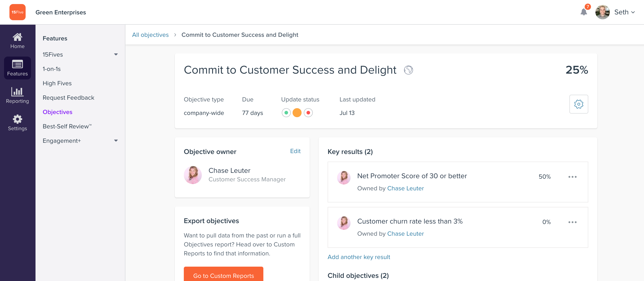Open Net Promoter Score of 30 or better
Image resolution: width=644 pixels, height=281 pixels.
[x=412, y=176]
